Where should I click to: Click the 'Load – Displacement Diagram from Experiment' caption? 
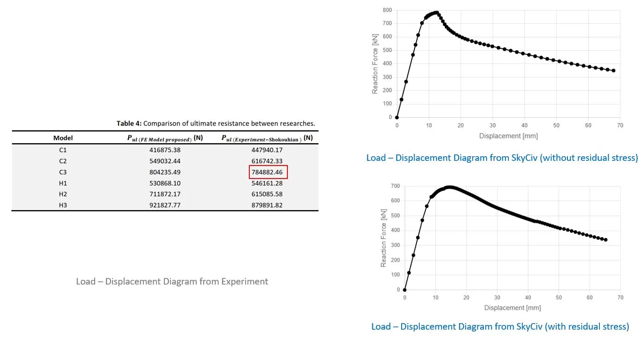coord(172,281)
